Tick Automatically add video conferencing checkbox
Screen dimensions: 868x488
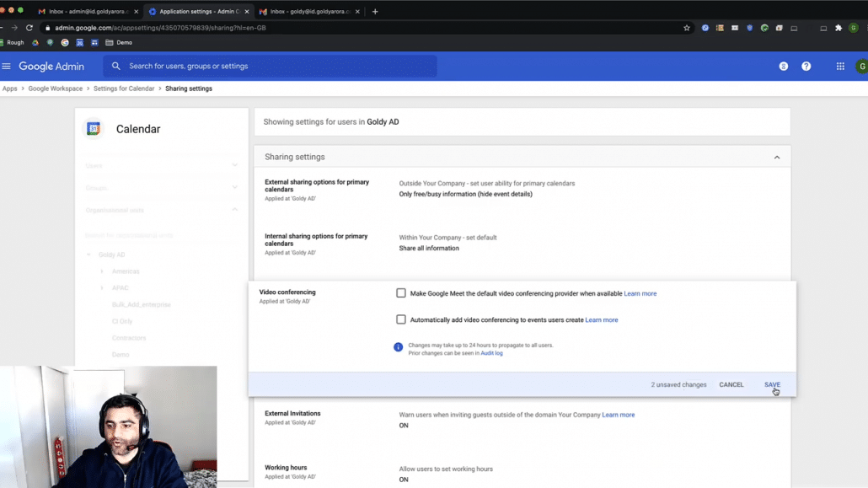click(x=401, y=319)
